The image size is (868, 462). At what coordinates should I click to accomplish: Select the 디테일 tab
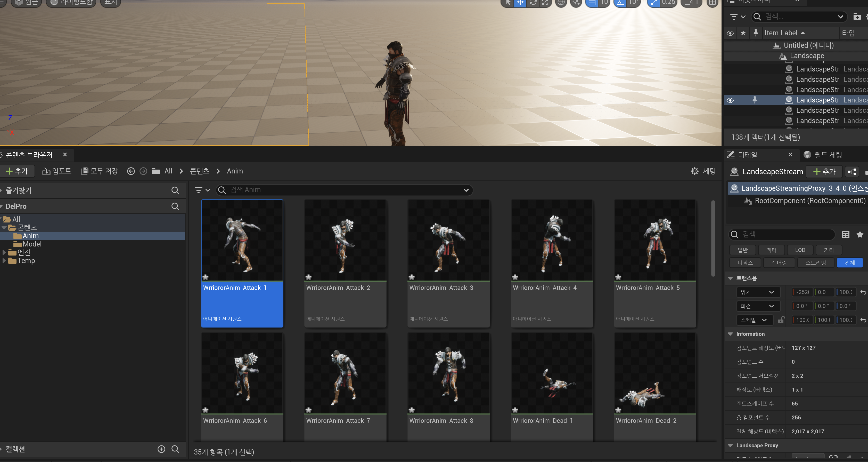[747, 155]
